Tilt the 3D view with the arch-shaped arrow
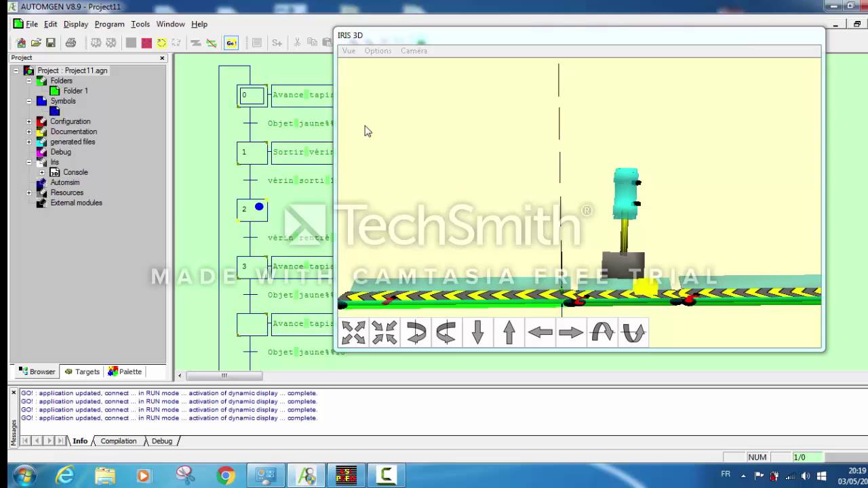The height and width of the screenshot is (488, 868). pyautogui.click(x=602, y=332)
